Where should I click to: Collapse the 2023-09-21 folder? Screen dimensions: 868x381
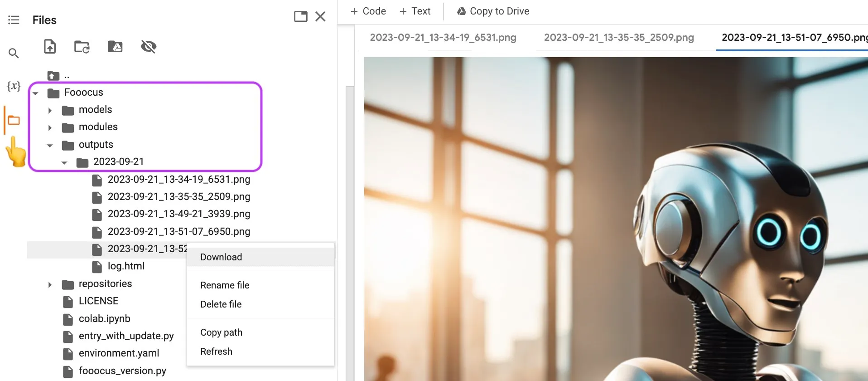coord(64,162)
